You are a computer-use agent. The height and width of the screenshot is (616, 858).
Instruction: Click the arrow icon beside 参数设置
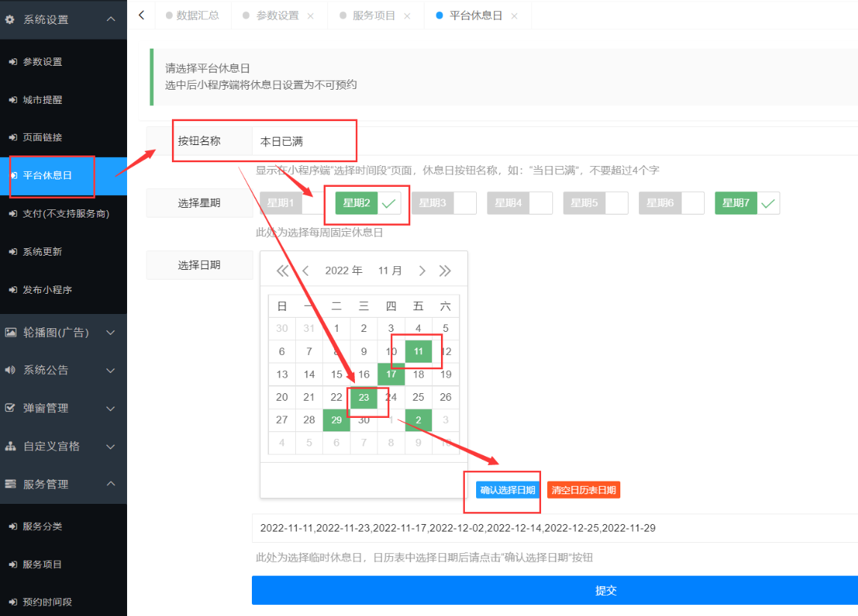(x=13, y=62)
